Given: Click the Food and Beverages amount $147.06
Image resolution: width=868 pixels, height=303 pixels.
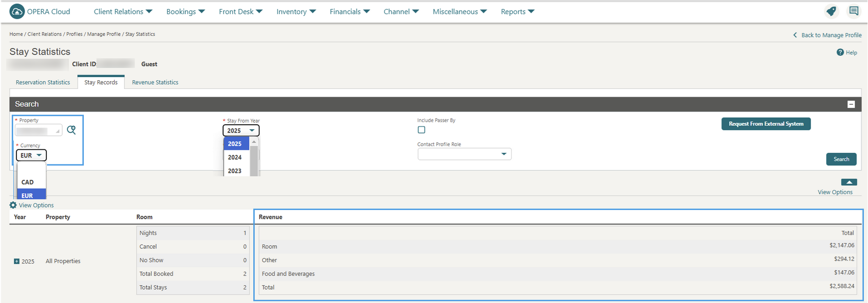Looking at the screenshot, I should pos(844,273).
